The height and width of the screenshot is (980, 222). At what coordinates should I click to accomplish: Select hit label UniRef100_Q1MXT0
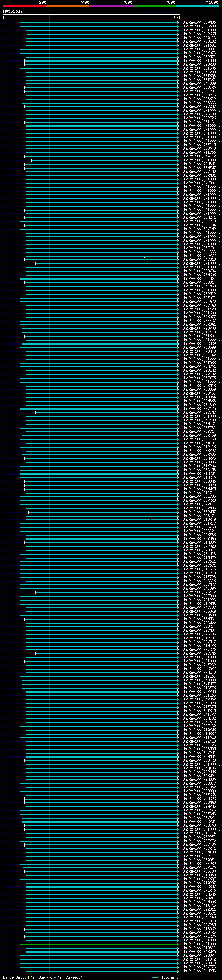[199, 477]
